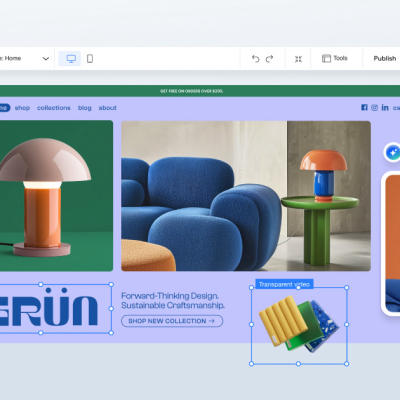Switch to desktop view icon
The width and height of the screenshot is (400, 400).
[71, 59]
